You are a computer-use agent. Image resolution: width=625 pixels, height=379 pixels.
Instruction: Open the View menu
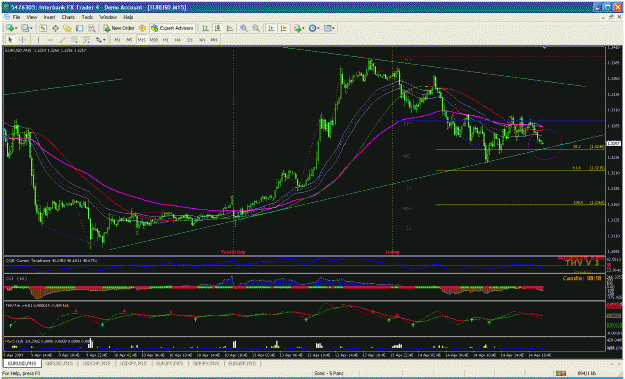point(31,18)
